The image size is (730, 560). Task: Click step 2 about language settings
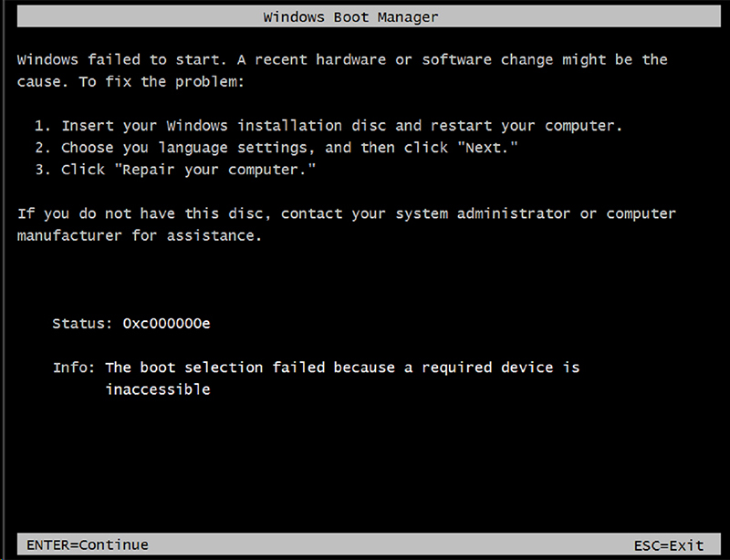276,148
